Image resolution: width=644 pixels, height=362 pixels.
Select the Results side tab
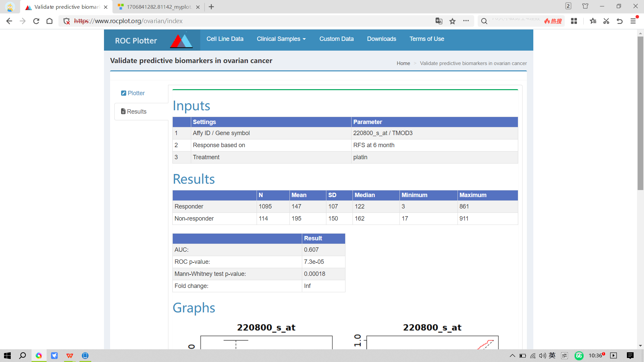pos(134,112)
